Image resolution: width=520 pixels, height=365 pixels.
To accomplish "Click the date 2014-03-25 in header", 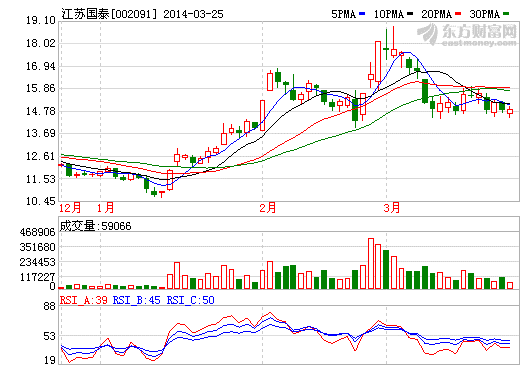I will 193,14.
